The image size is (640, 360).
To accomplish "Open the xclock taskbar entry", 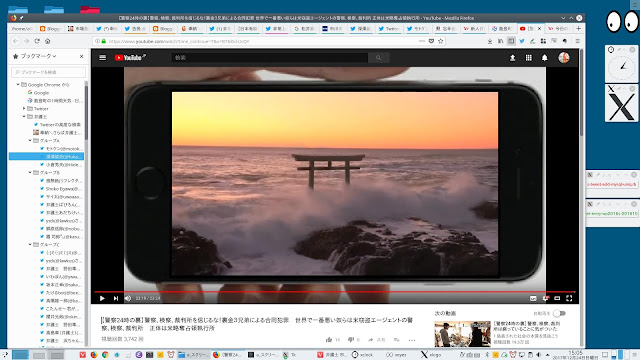I will click(x=363, y=355).
